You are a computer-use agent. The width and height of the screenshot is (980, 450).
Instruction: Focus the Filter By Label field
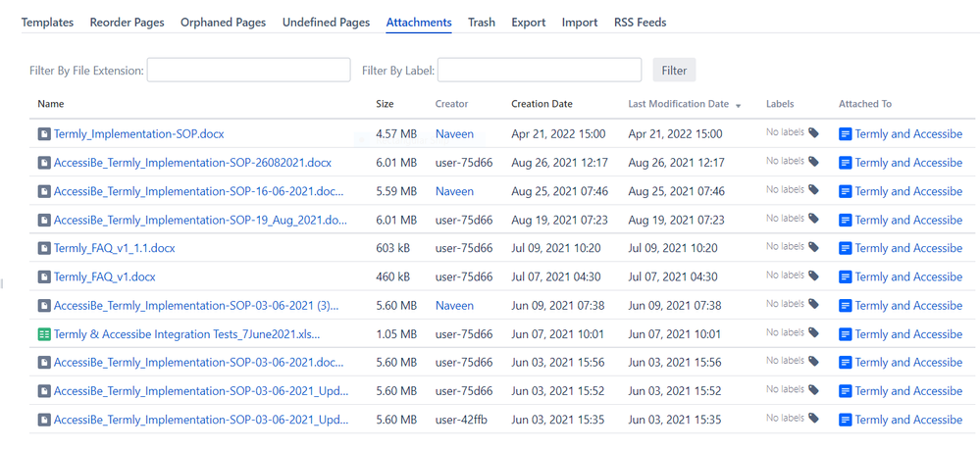pos(540,70)
